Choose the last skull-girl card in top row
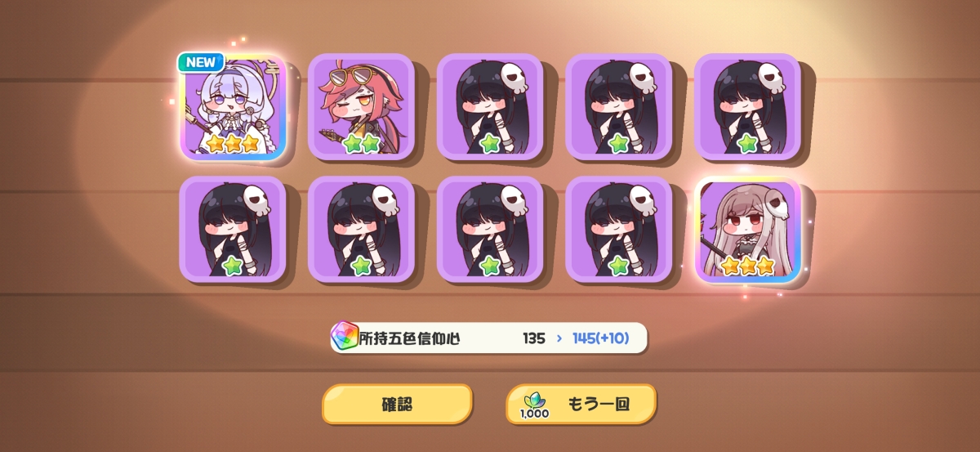 [x=747, y=107]
